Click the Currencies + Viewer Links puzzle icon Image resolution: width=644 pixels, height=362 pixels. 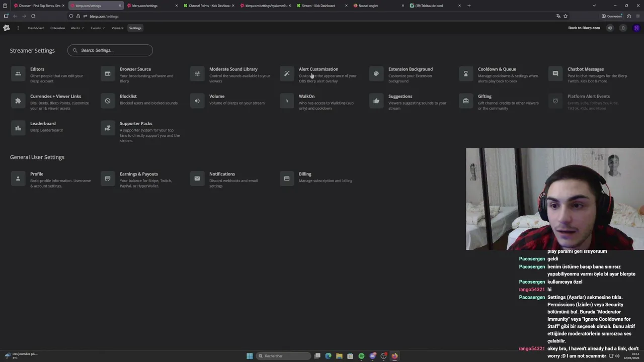pos(18,101)
